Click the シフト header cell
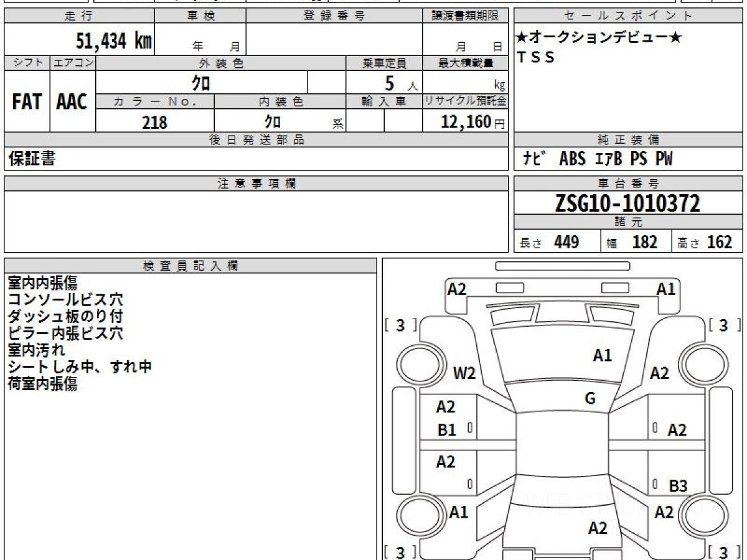 (27, 63)
